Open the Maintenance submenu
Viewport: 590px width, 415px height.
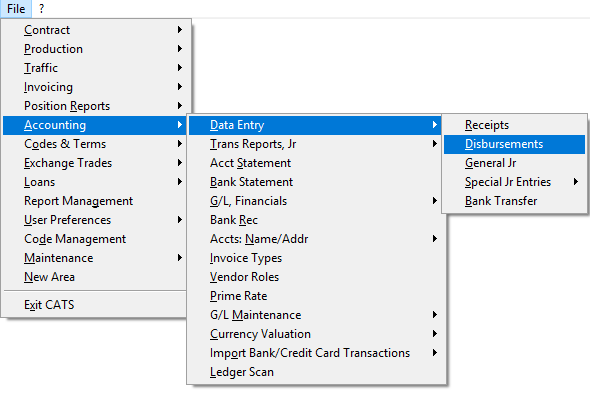[x=94, y=258]
